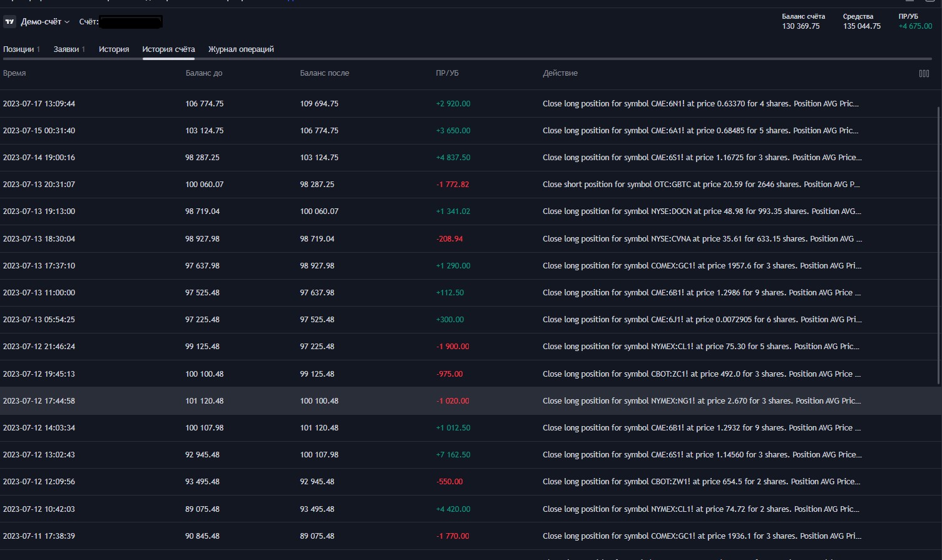
Task: Sort by the Время column header
Action: [x=14, y=73]
